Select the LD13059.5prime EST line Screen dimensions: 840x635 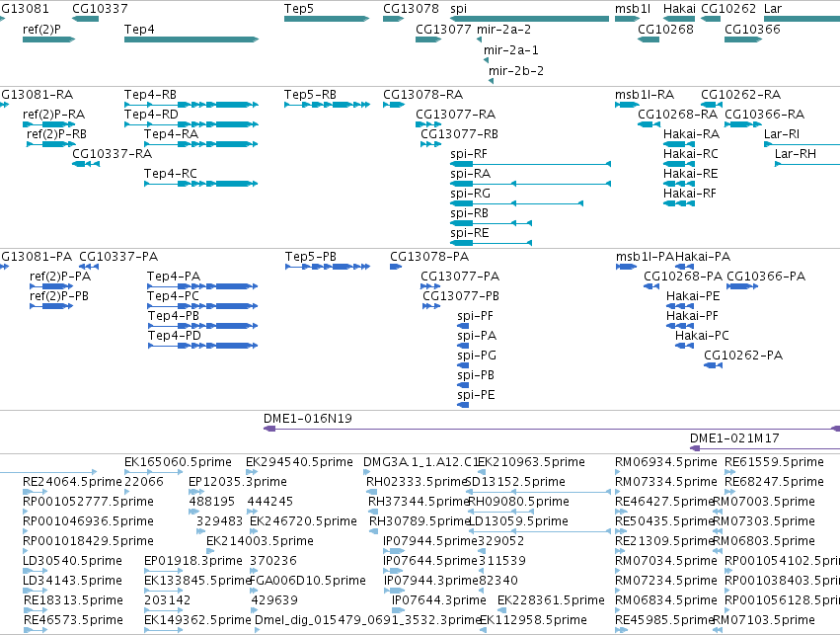click(540, 531)
